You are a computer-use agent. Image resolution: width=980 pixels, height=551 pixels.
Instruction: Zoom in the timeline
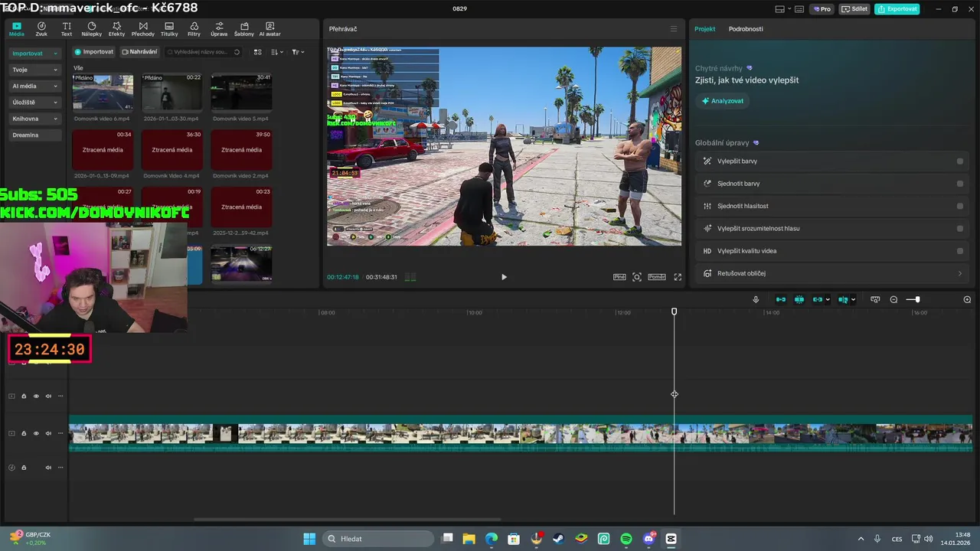click(x=967, y=299)
